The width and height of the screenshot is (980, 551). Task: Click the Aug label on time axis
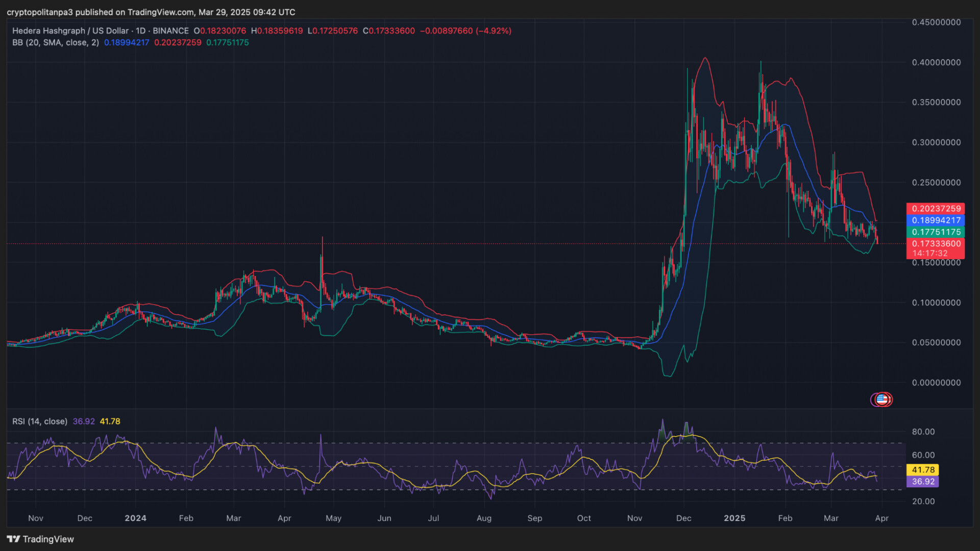coord(484,518)
